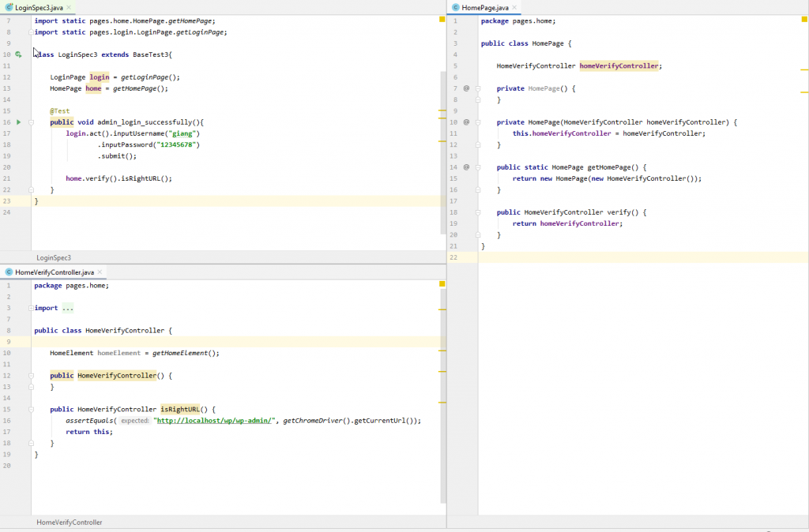Click inspection status square in HomePage.java editor
Image resolution: width=809 pixels, height=532 pixels.
803,21
